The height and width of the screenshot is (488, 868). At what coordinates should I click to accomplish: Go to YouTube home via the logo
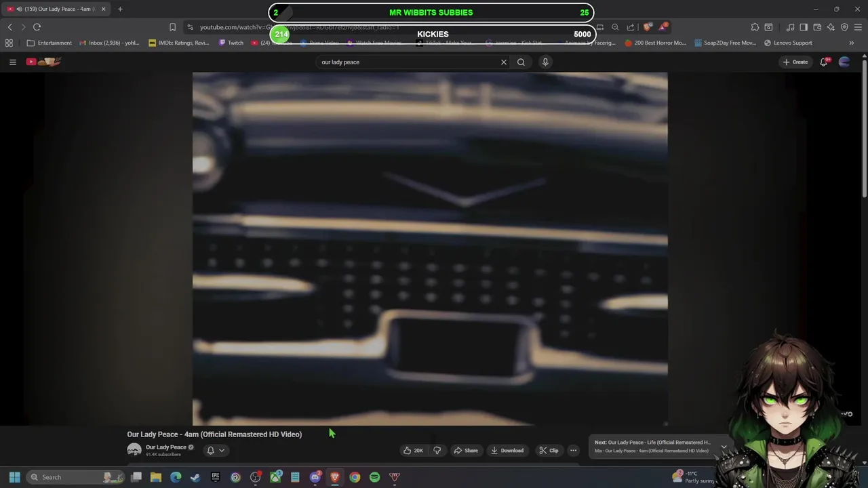44,62
